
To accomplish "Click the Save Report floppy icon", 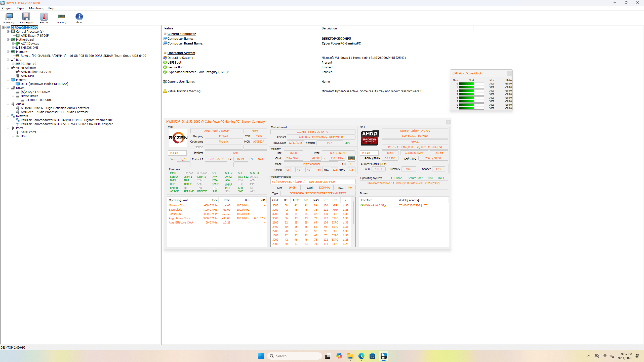I will point(26,18).
